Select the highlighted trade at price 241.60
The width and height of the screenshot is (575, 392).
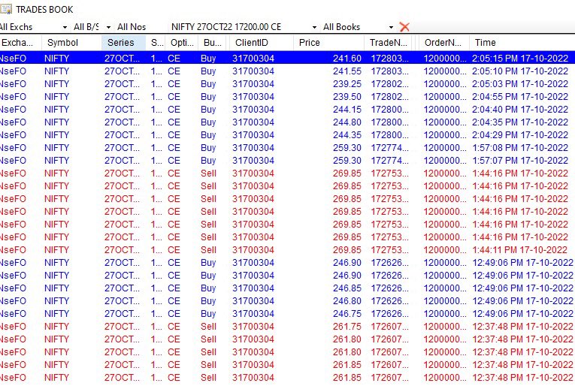coord(287,59)
